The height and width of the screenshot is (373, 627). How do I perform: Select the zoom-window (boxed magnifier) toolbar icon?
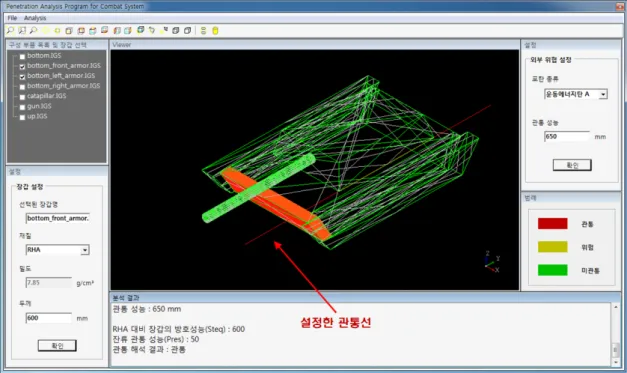[x=22, y=30]
